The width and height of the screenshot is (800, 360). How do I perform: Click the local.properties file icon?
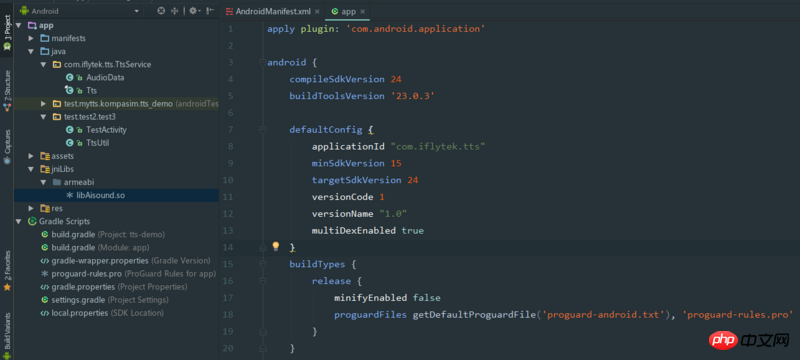pyautogui.click(x=44, y=313)
